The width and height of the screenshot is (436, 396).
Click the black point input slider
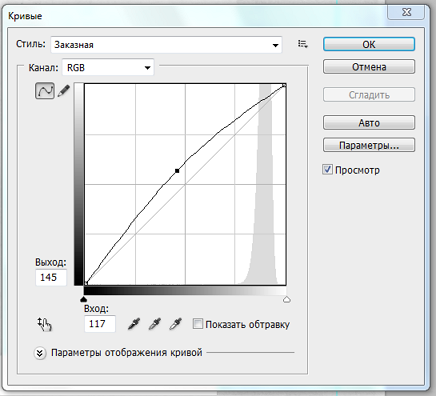84,299
